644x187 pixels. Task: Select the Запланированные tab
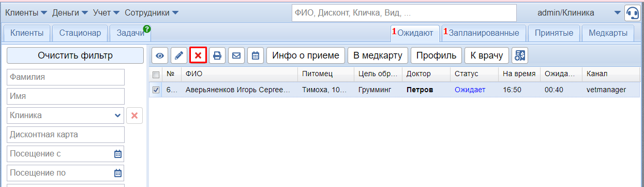point(484,33)
